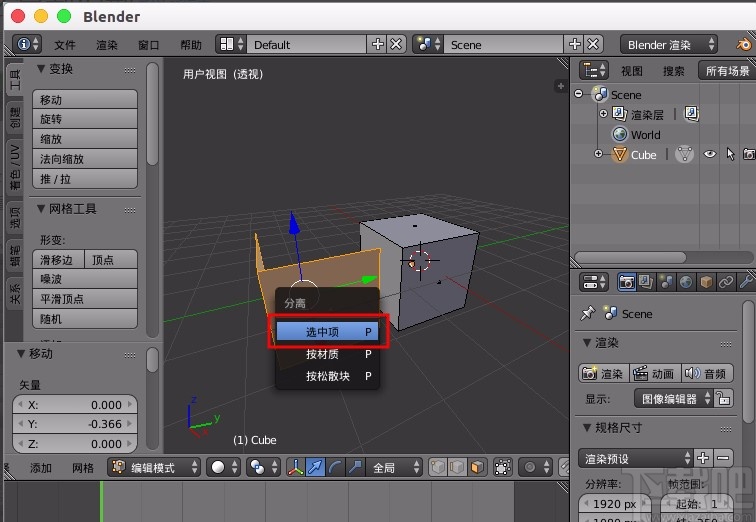Click the 动画 render animation button
The width and height of the screenshot is (756, 522).
tap(653, 373)
